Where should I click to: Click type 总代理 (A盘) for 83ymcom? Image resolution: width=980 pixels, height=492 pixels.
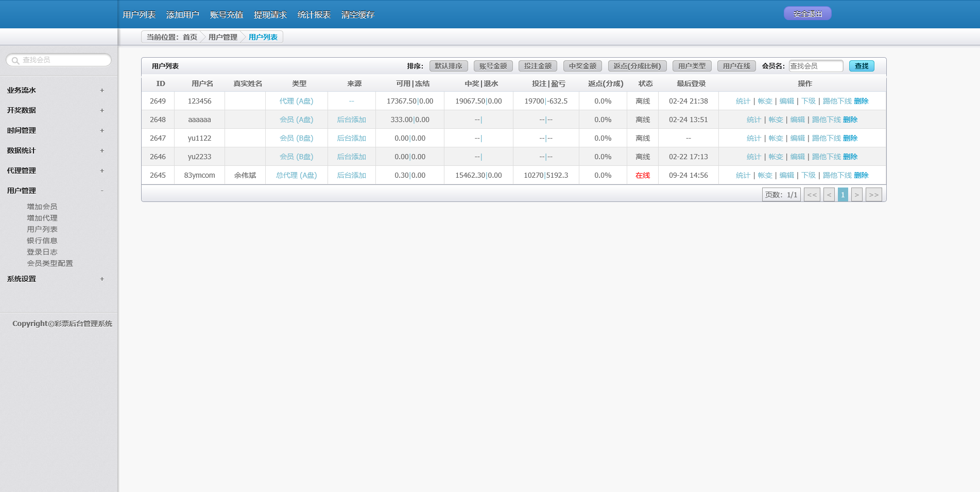pyautogui.click(x=296, y=175)
